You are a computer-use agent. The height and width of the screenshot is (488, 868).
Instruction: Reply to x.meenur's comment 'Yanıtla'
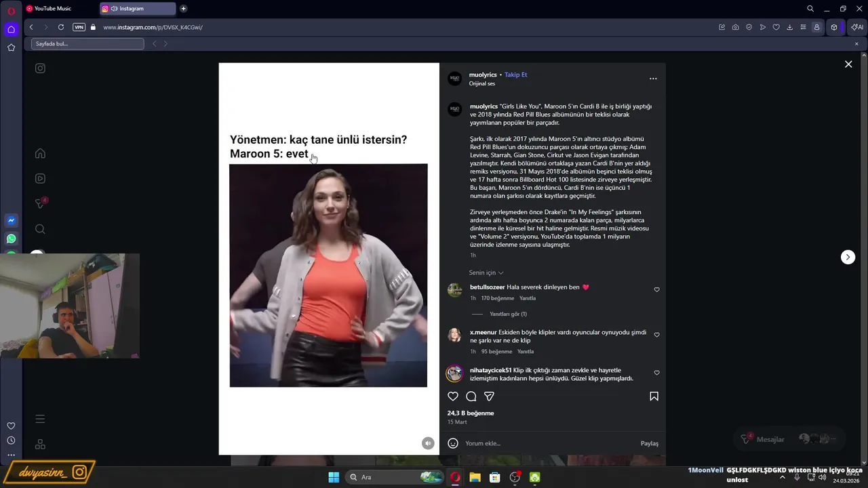tap(526, 352)
